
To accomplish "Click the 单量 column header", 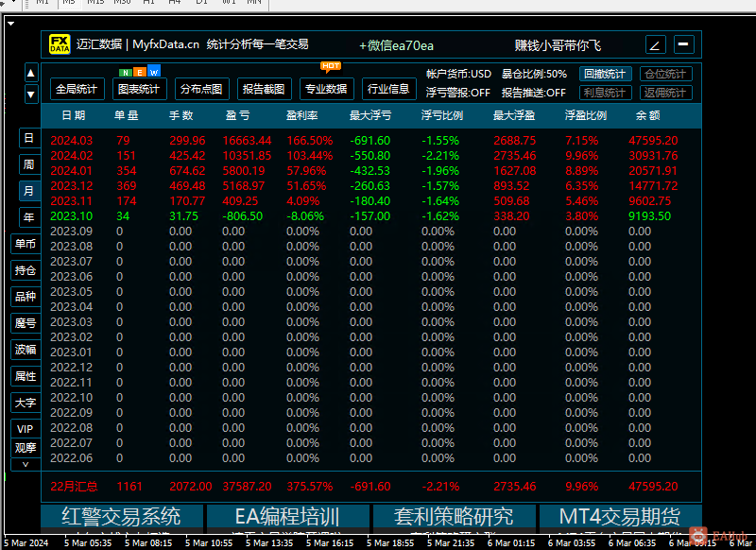I will pyautogui.click(x=127, y=115).
